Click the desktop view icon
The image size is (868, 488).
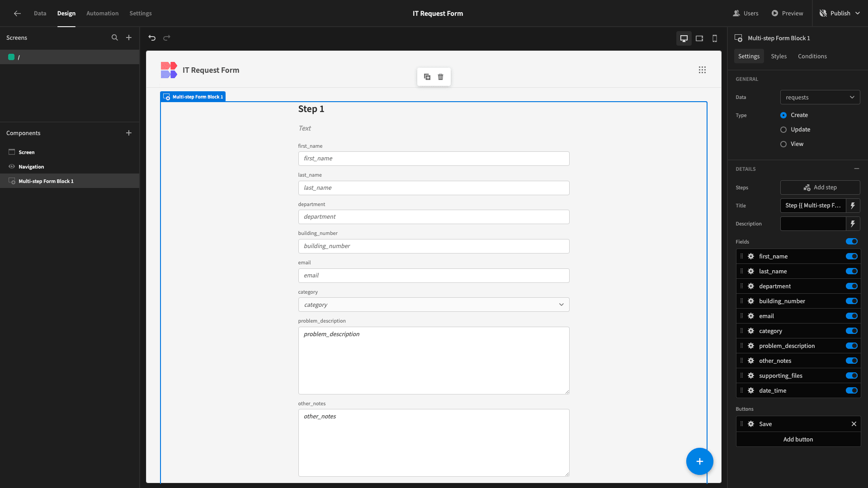point(684,38)
